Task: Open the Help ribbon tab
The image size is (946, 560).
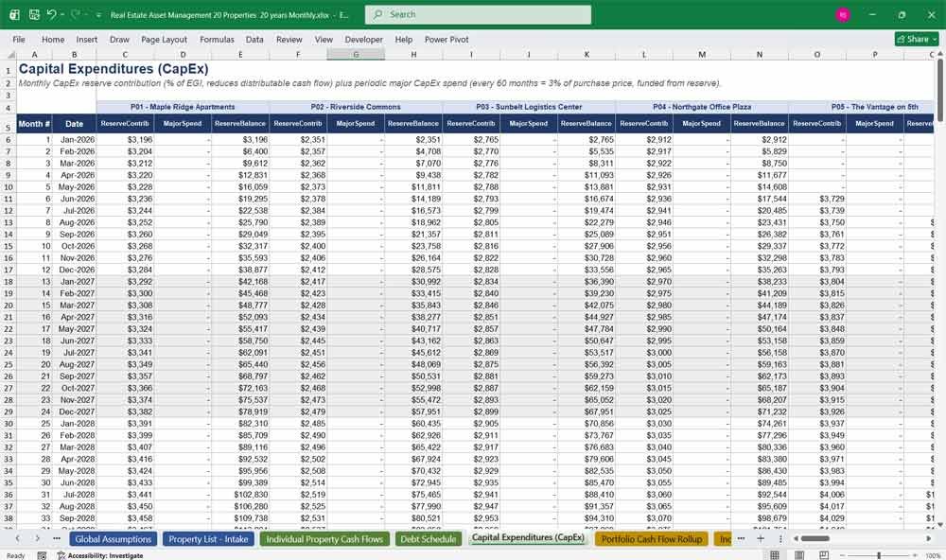Action: (x=404, y=39)
